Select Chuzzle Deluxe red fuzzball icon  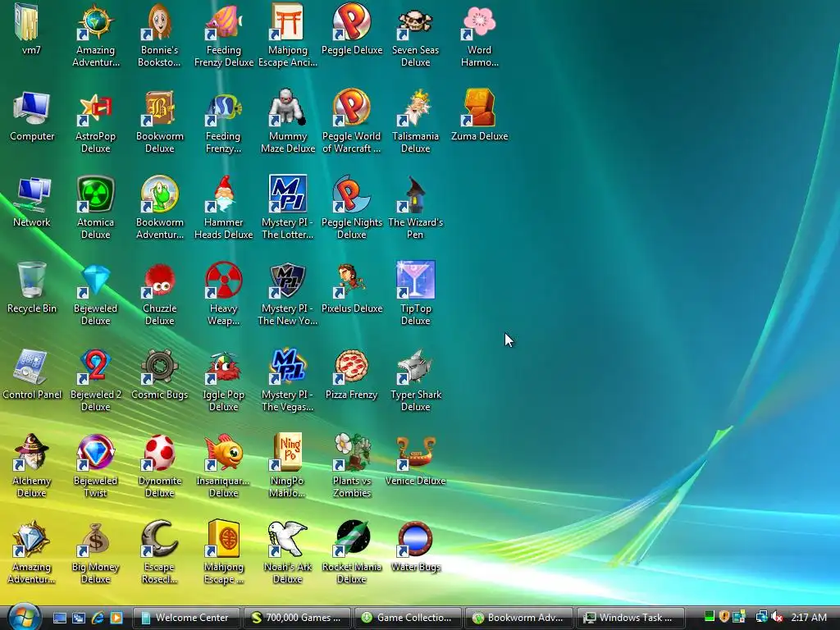159,281
